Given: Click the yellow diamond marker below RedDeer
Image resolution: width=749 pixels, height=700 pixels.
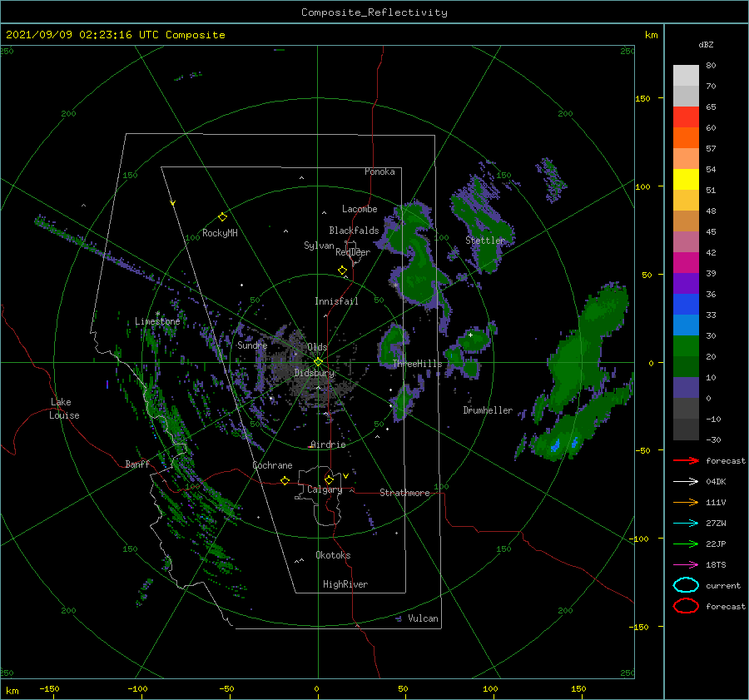Looking at the screenshot, I should (342, 271).
